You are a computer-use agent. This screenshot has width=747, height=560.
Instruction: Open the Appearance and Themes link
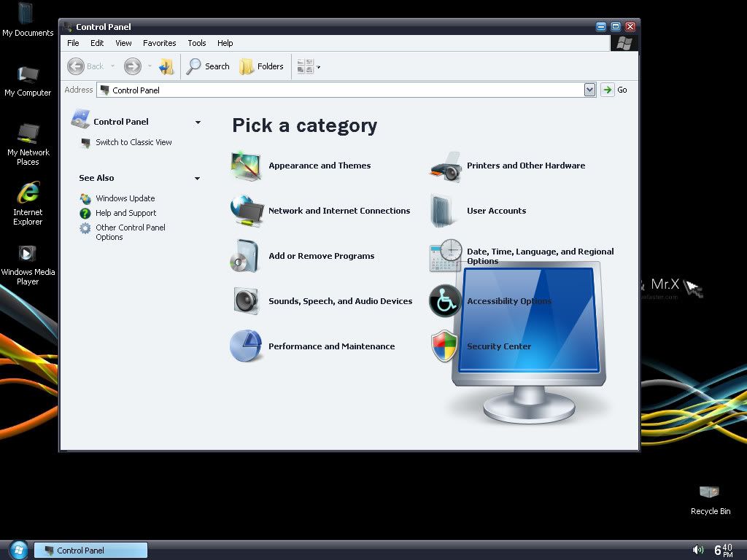coord(320,166)
